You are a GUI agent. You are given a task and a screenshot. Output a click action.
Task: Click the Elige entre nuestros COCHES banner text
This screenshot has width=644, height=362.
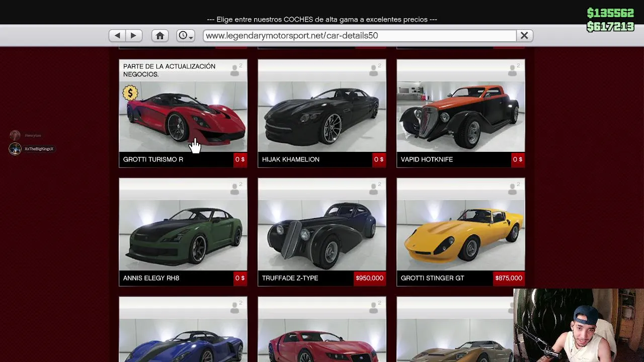[322, 20]
